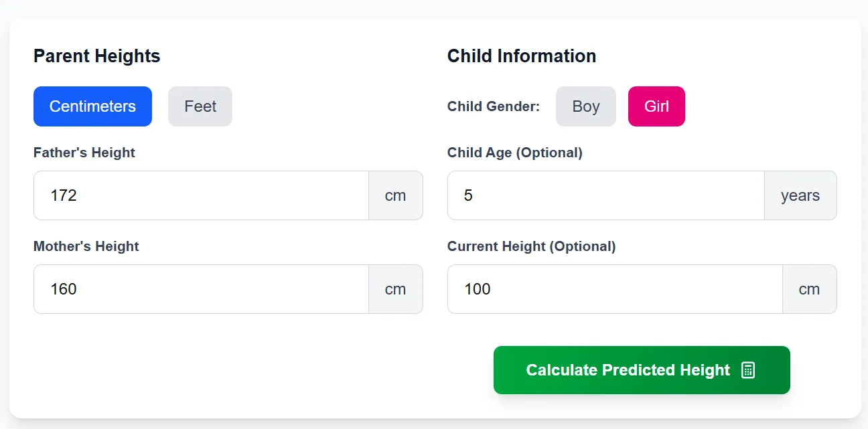868x429 pixels.
Task: Click the Child Information section heading
Action: [x=522, y=56]
